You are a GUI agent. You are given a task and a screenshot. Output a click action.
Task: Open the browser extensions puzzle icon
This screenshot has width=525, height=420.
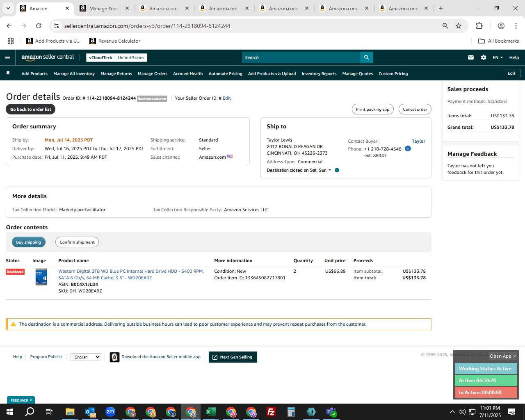[479, 26]
